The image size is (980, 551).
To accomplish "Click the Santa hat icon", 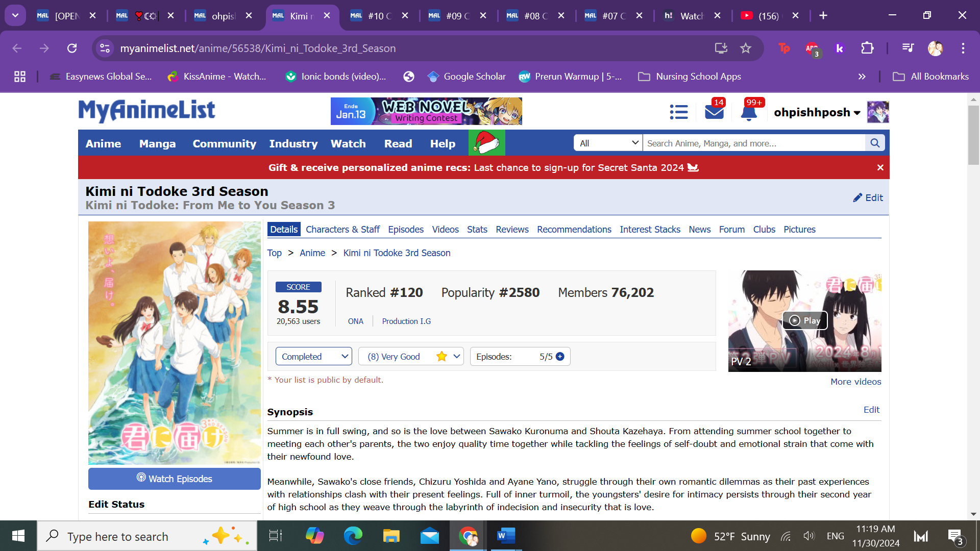I will point(486,143).
